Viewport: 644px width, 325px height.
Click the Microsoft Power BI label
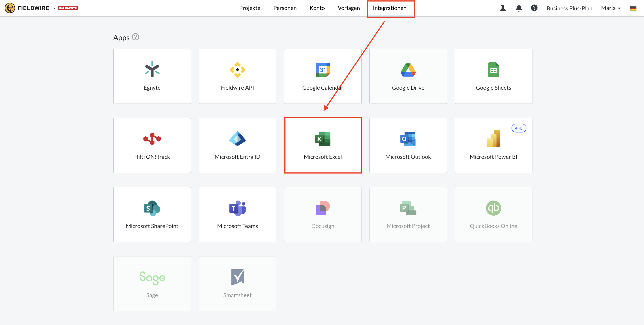point(494,157)
